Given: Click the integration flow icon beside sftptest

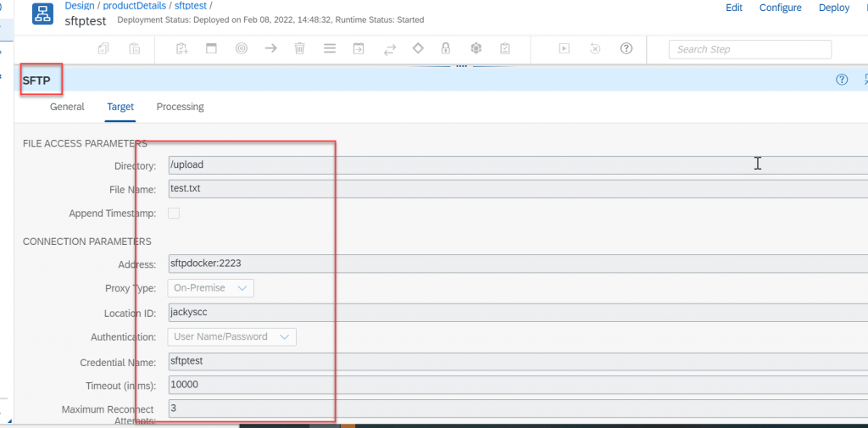Looking at the screenshot, I should pyautogui.click(x=42, y=14).
